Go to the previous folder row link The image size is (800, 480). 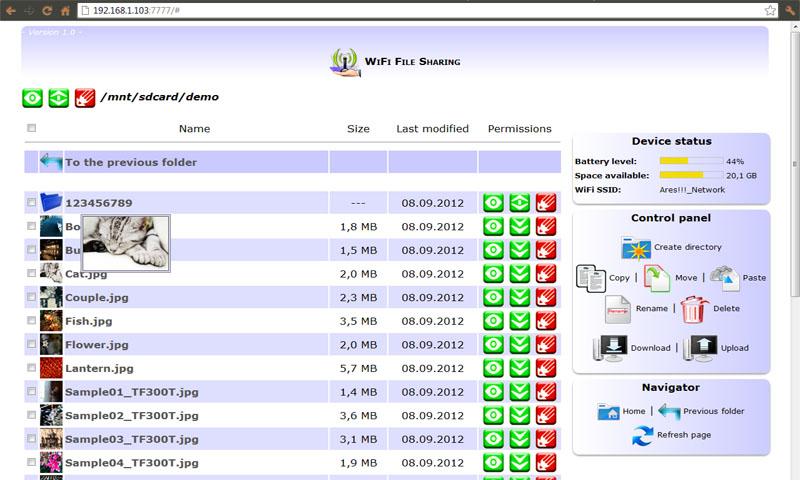pos(130,162)
